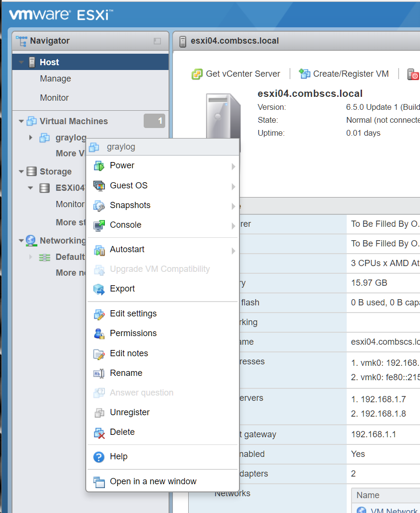Open Monitor under Host
This screenshot has width=420, height=513.
point(54,98)
